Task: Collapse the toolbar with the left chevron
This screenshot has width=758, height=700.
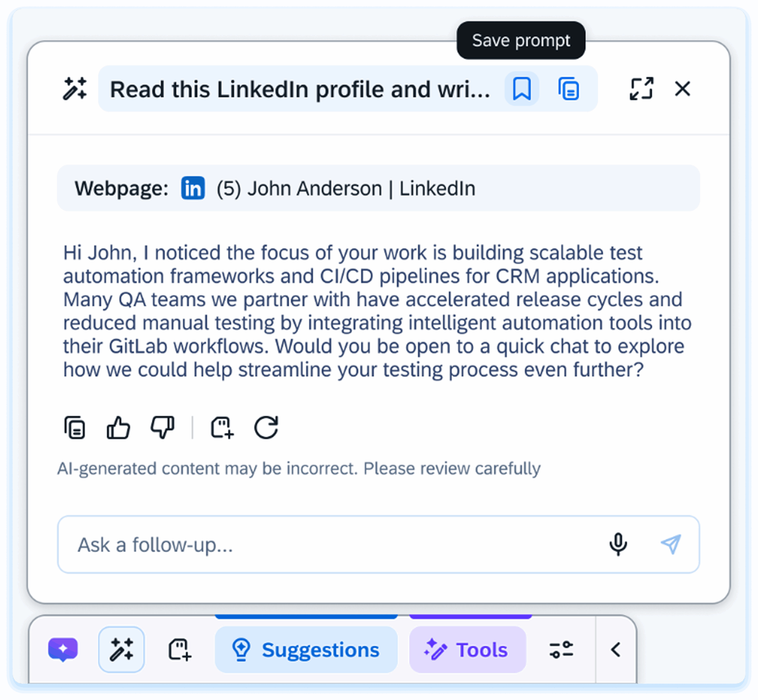Action: click(616, 650)
